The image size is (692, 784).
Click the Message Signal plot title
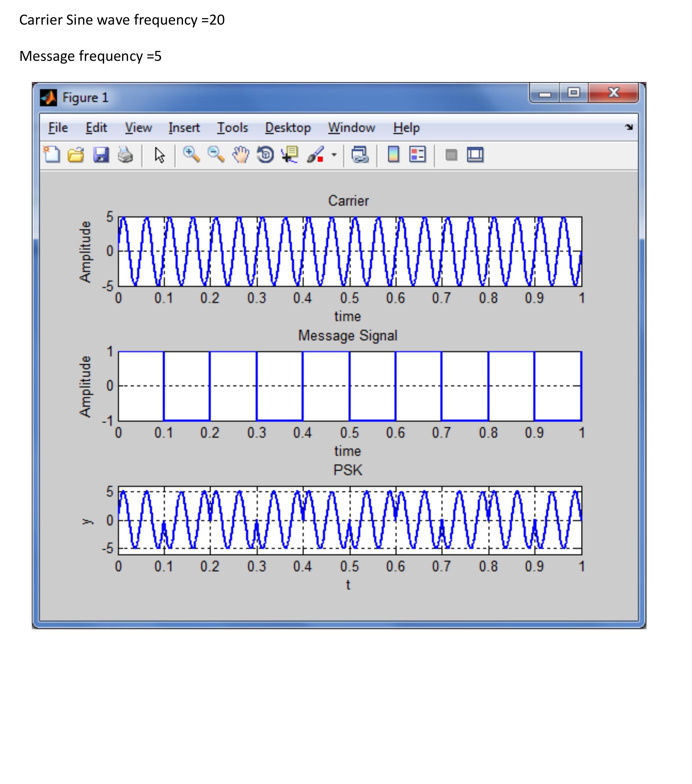coord(348,336)
